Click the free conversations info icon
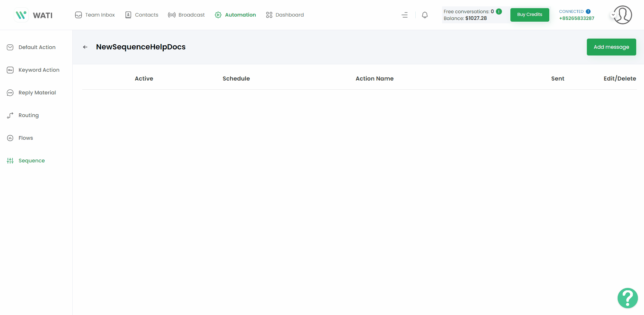Viewport: 644px width, 315px height. coord(499,12)
